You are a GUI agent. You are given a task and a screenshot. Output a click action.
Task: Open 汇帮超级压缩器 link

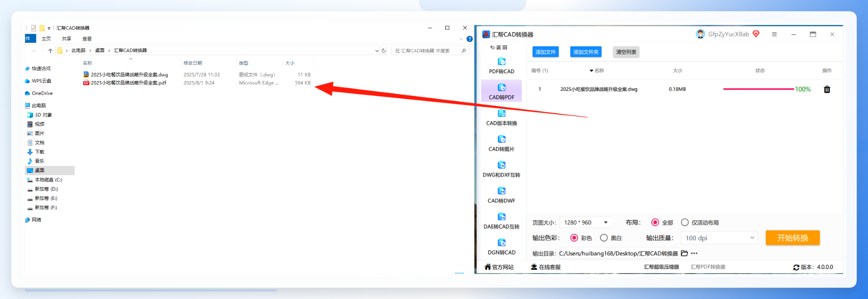[661, 267]
